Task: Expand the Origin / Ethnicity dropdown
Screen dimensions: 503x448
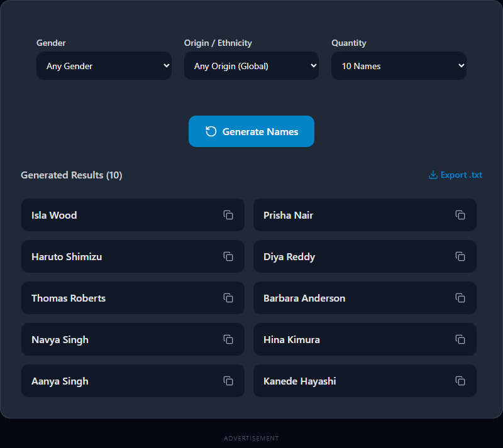Action: point(251,66)
